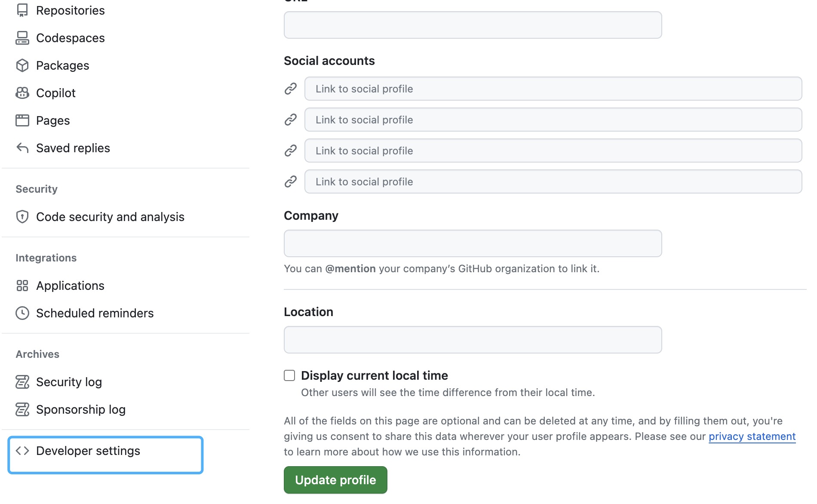Click the Scheduled reminders clock icon
The image size is (817, 504).
point(22,313)
